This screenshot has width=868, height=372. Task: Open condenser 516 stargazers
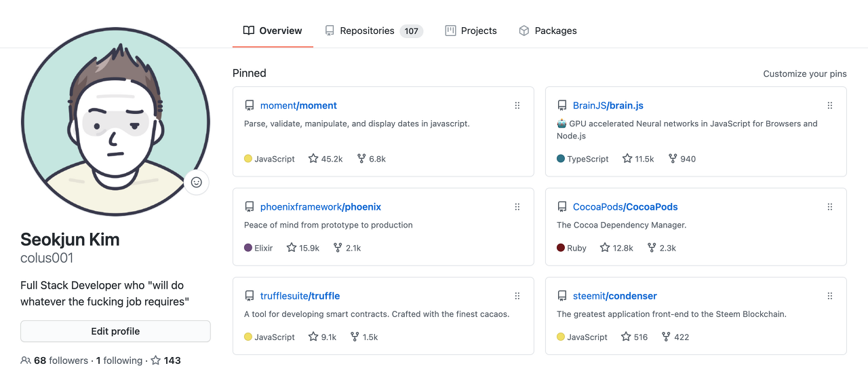635,337
